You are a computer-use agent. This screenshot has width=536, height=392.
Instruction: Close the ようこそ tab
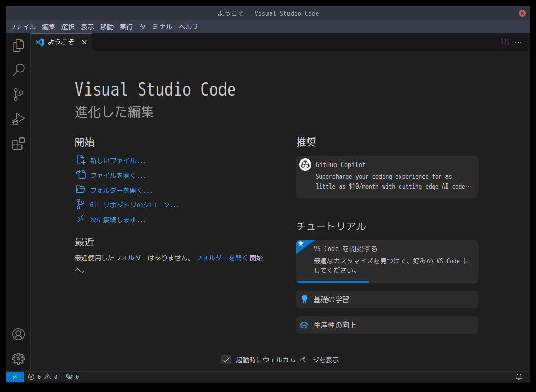click(84, 42)
